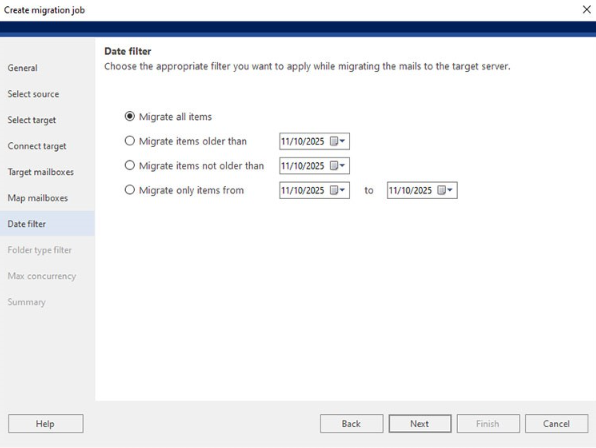Open Select source step

tap(33, 94)
